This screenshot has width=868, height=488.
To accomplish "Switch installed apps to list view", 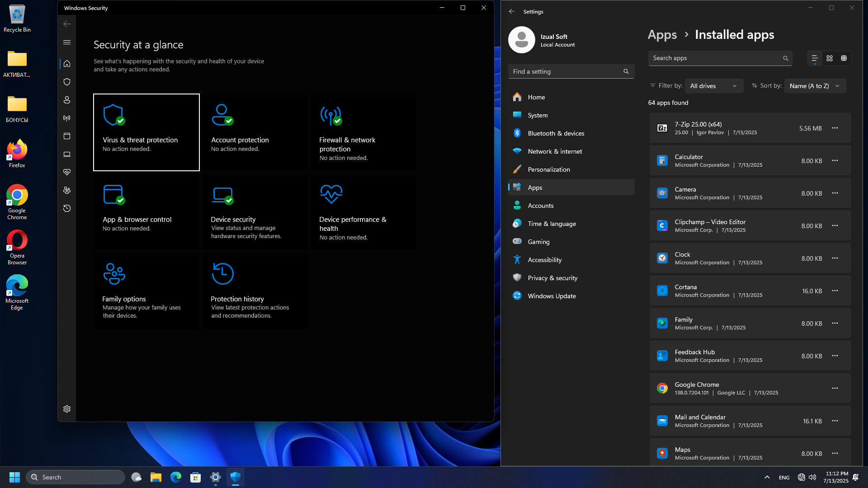I will 815,58.
